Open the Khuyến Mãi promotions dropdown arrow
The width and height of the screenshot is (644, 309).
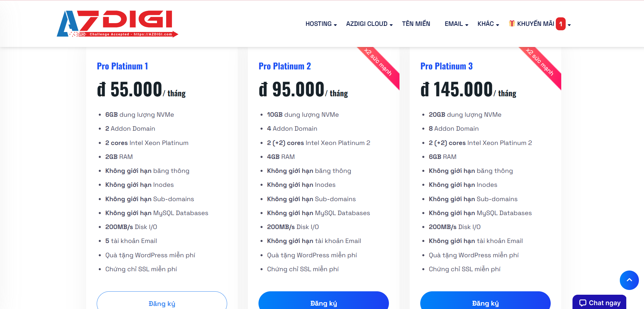569,25
